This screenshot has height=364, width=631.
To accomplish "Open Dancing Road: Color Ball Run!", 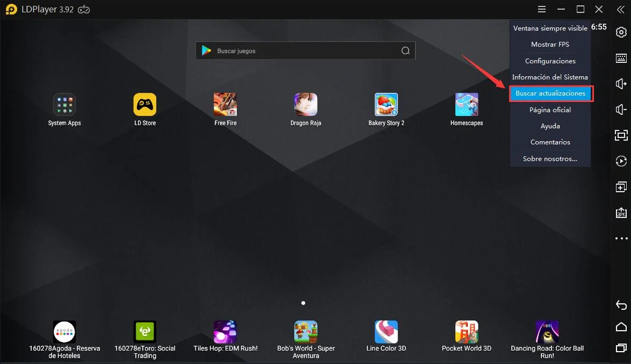I will 547,332.
